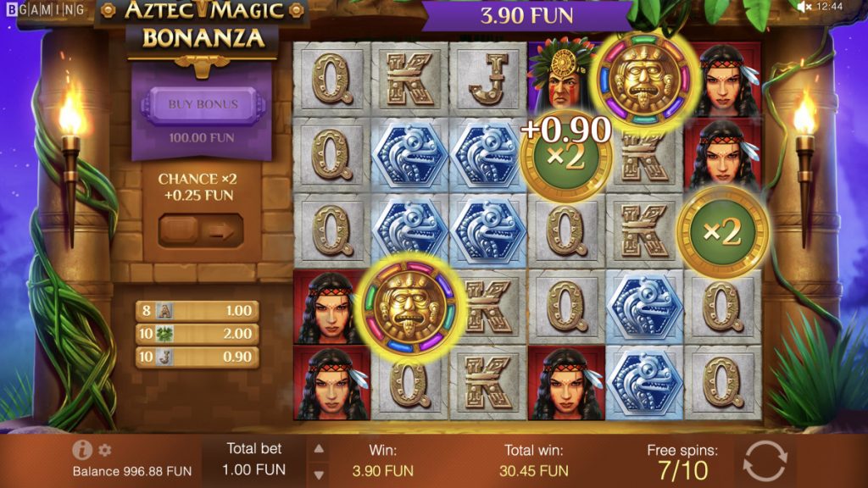
Task: Click the x2 coin showing +0.90
Action: (x=565, y=158)
